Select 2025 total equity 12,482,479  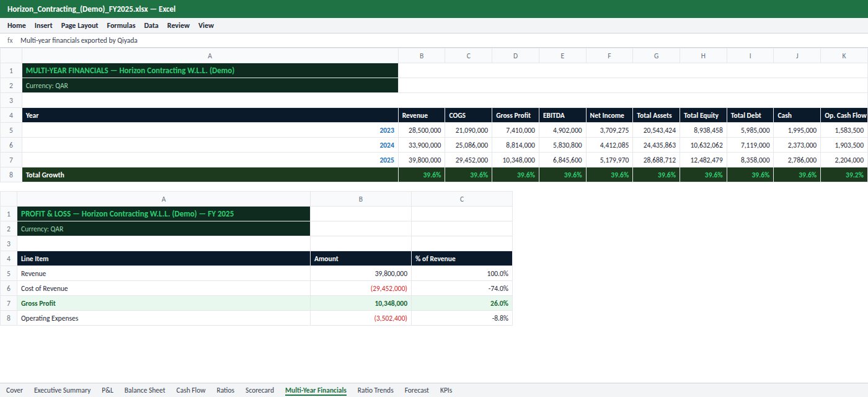(703, 160)
